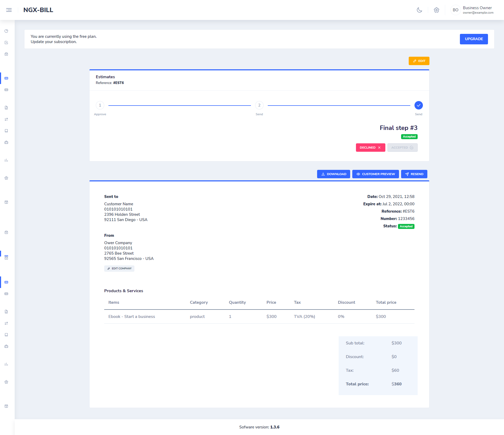504x435 pixels.
Task: Select the highlighted credit card sidebar icon
Action: pos(6,78)
